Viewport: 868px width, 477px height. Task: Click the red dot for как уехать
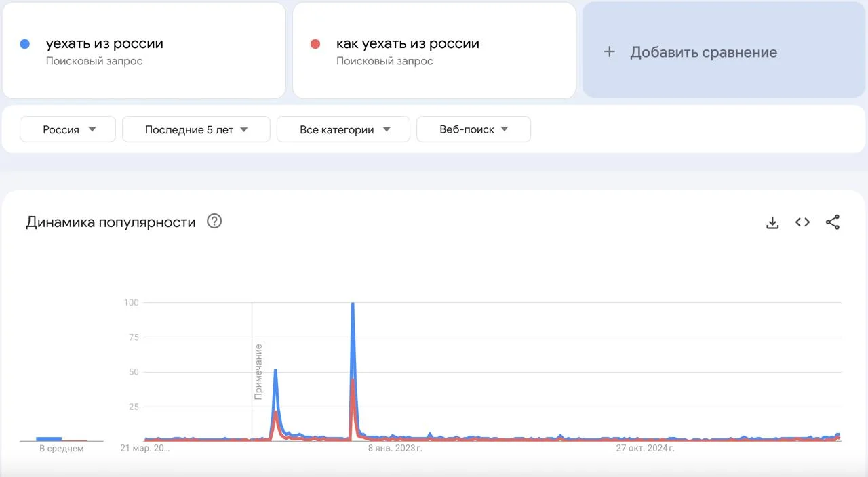[x=315, y=44]
